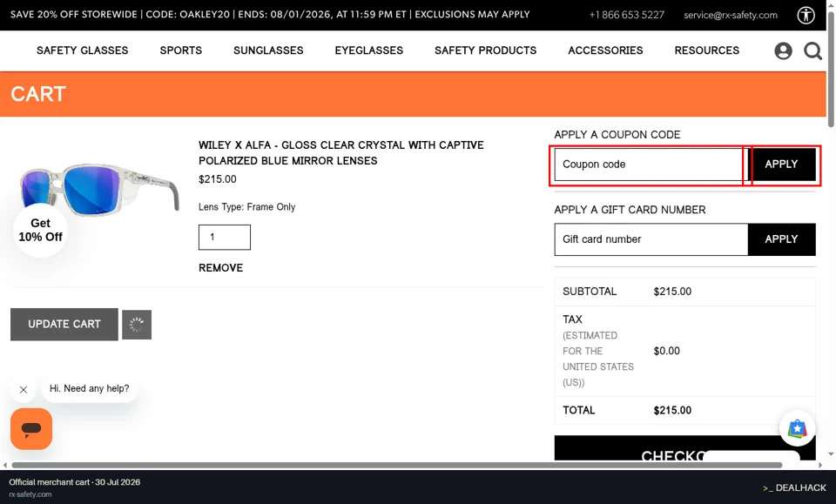Open the sunglasses product thumbnail

(x=99, y=189)
